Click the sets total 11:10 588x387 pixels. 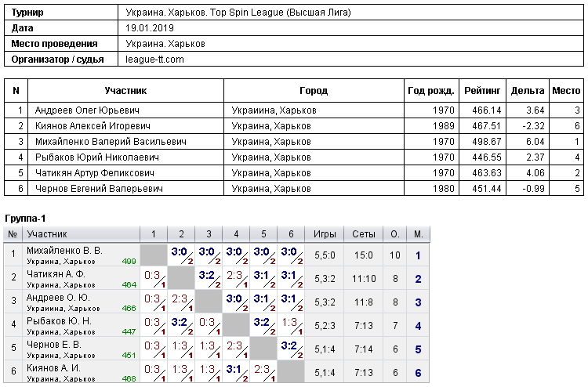click(x=363, y=279)
